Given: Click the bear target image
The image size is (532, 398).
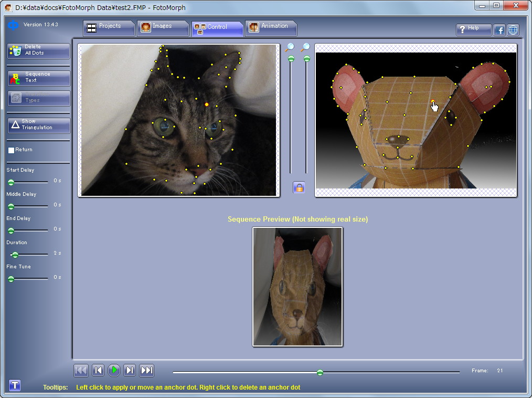Looking at the screenshot, I should pos(416,120).
